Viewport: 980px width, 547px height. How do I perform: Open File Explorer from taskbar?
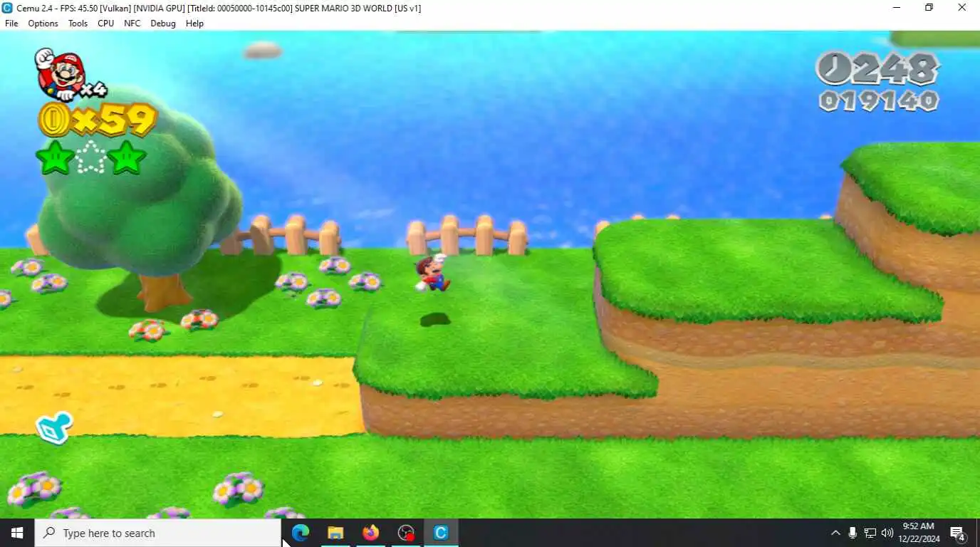coord(335,533)
